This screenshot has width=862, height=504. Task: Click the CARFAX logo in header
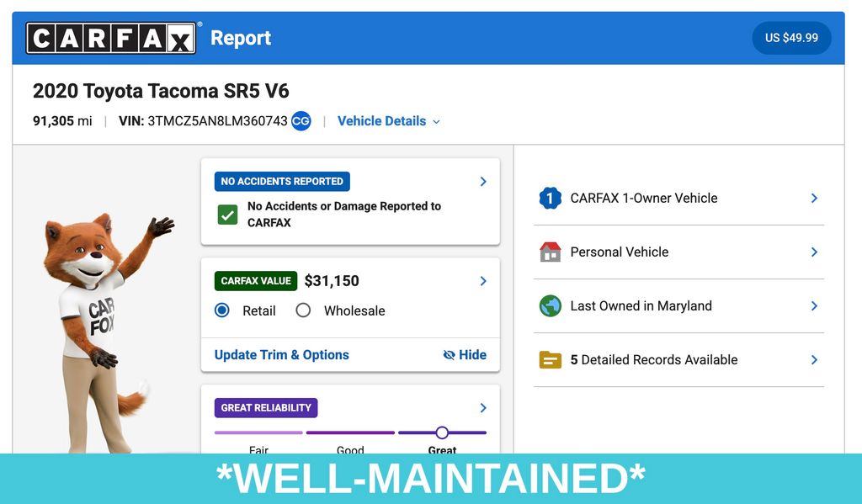(111, 38)
